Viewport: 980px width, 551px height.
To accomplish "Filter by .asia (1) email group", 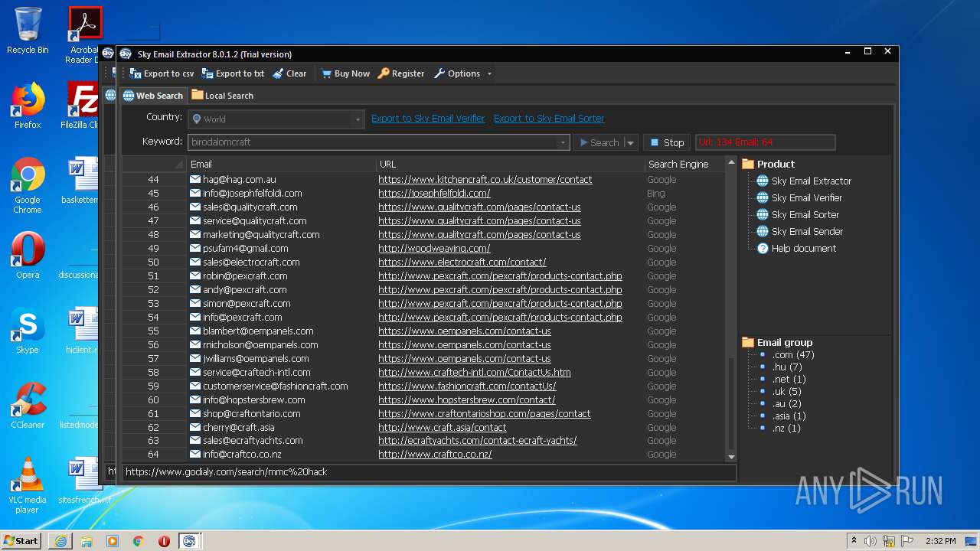I will 789,416.
